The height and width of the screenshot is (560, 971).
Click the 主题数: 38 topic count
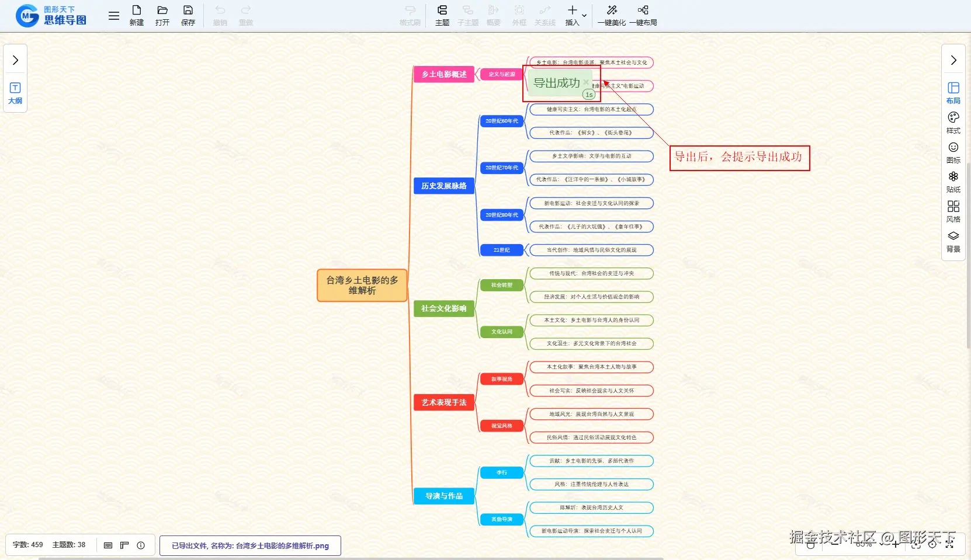[x=69, y=545]
